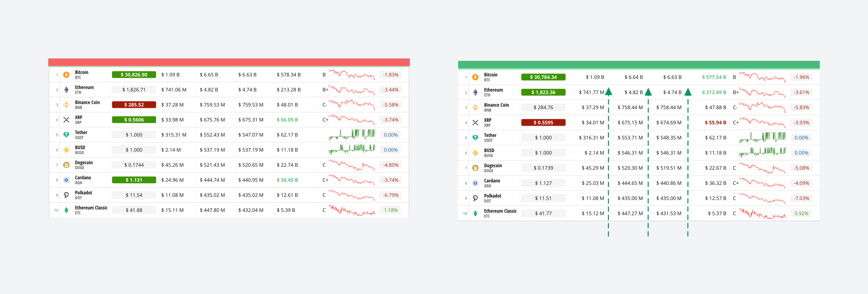The width and height of the screenshot is (868, 294).
Task: Click the Tether icon in left table
Action: pyautogui.click(x=66, y=135)
